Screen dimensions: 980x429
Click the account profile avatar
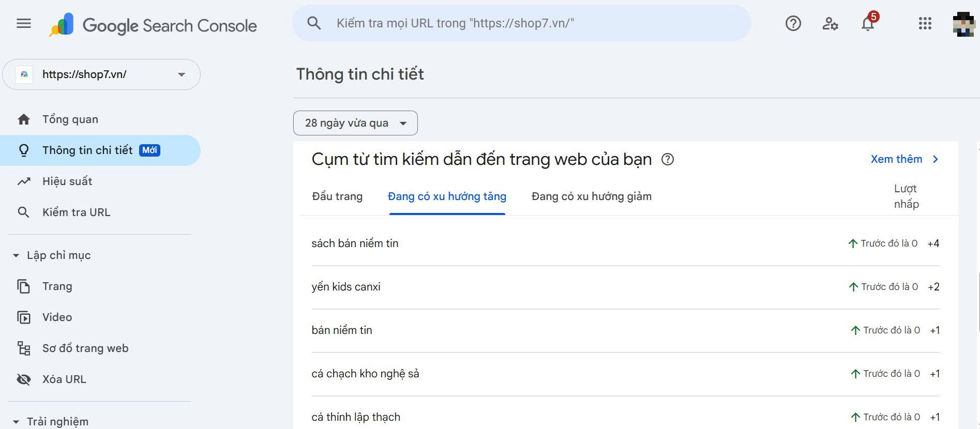[963, 24]
